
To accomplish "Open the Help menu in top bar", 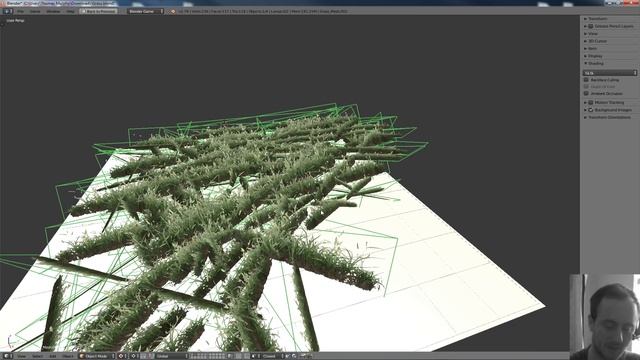I will pyautogui.click(x=70, y=11).
